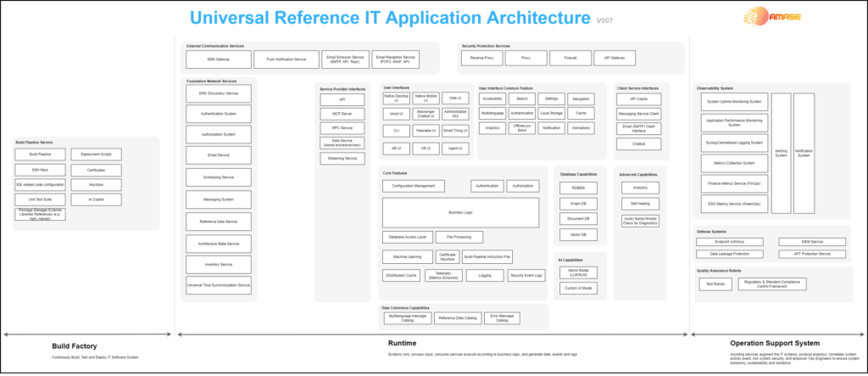Viewport: 868px width, 376px height.
Task: Select the 'Push Notification Service' box
Action: click(287, 59)
